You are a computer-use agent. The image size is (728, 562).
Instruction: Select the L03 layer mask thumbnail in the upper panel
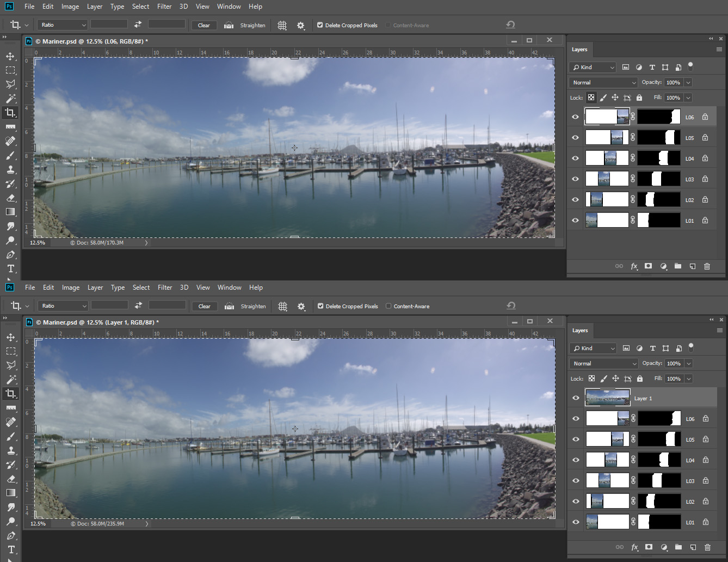658,179
